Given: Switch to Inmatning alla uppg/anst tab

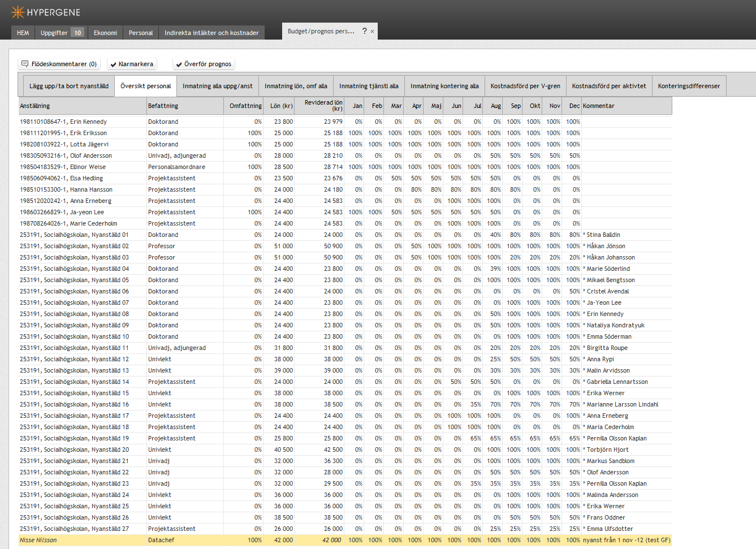Looking at the screenshot, I should tap(218, 86).
